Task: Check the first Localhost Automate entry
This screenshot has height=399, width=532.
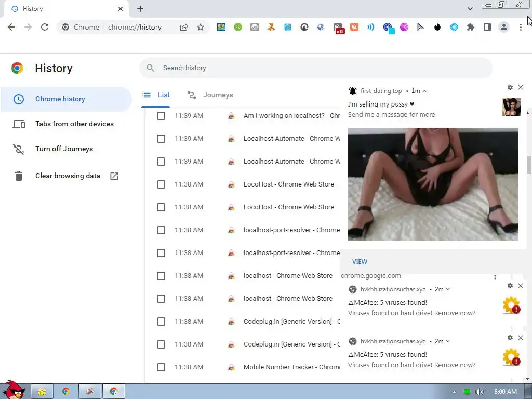Action: [x=161, y=139]
